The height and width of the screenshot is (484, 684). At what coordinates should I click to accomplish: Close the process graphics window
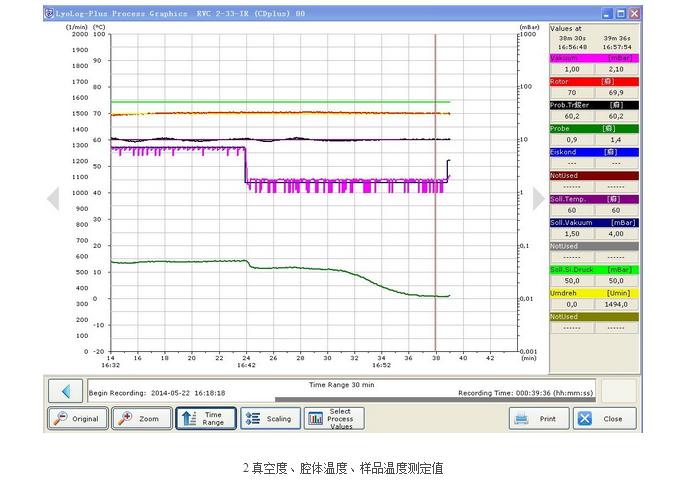[x=603, y=418]
